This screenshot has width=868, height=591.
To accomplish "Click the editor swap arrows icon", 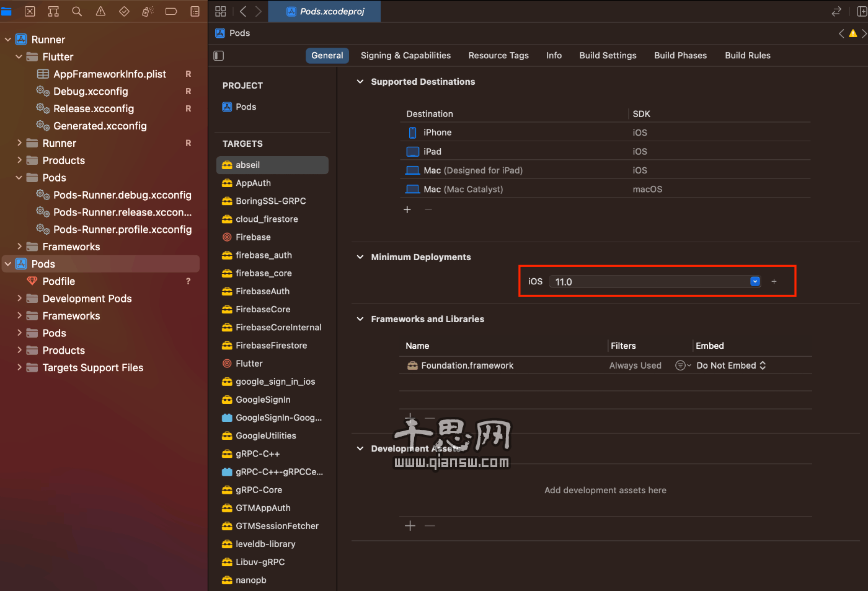I will (836, 11).
